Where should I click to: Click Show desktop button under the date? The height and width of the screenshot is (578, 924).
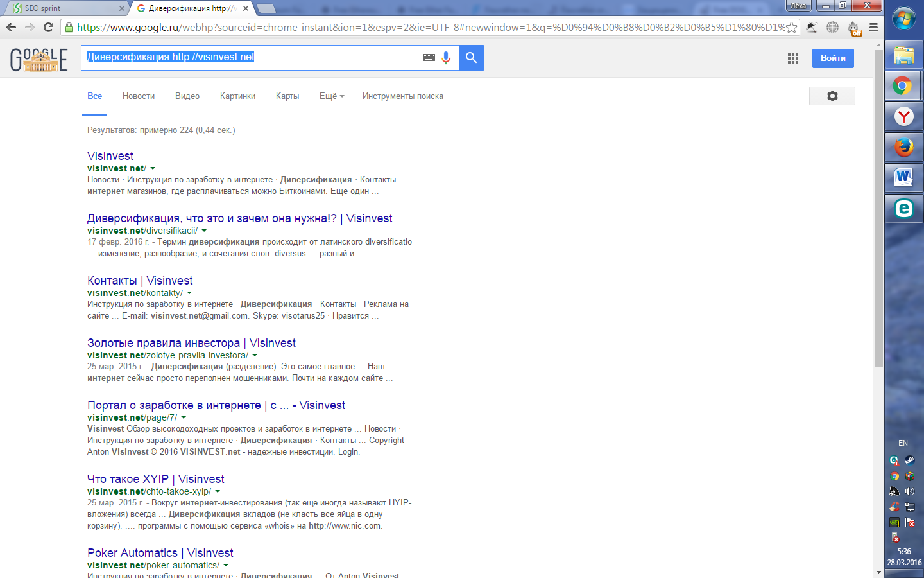[904, 574]
